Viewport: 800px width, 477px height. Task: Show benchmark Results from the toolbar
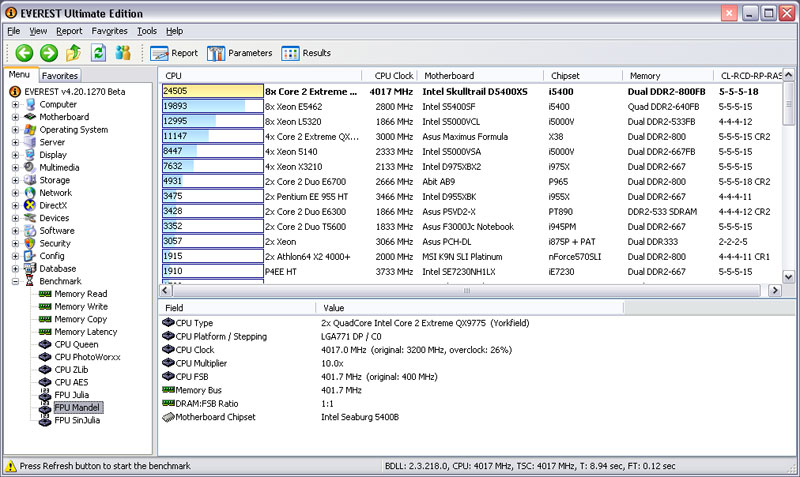(306, 53)
